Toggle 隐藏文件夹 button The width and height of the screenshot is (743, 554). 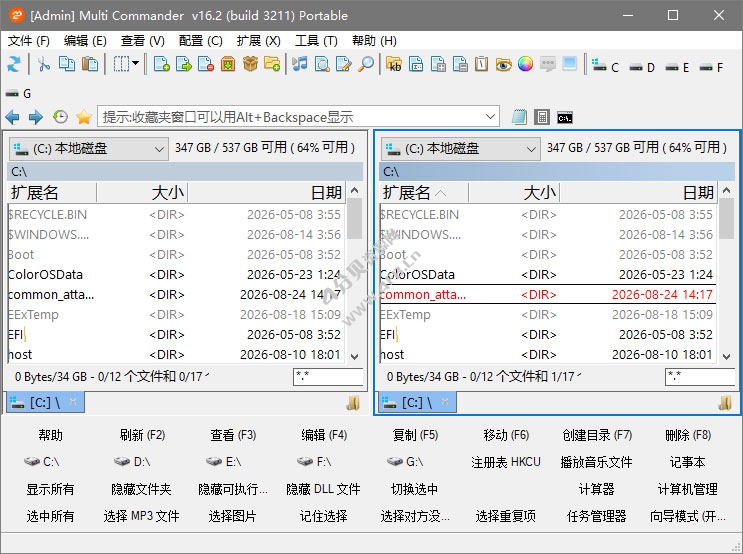tap(141, 489)
